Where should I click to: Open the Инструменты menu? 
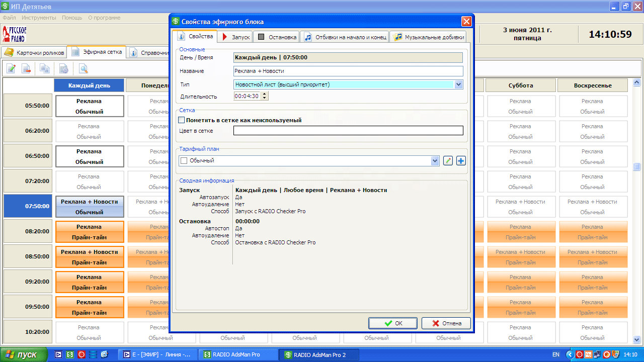[39, 18]
